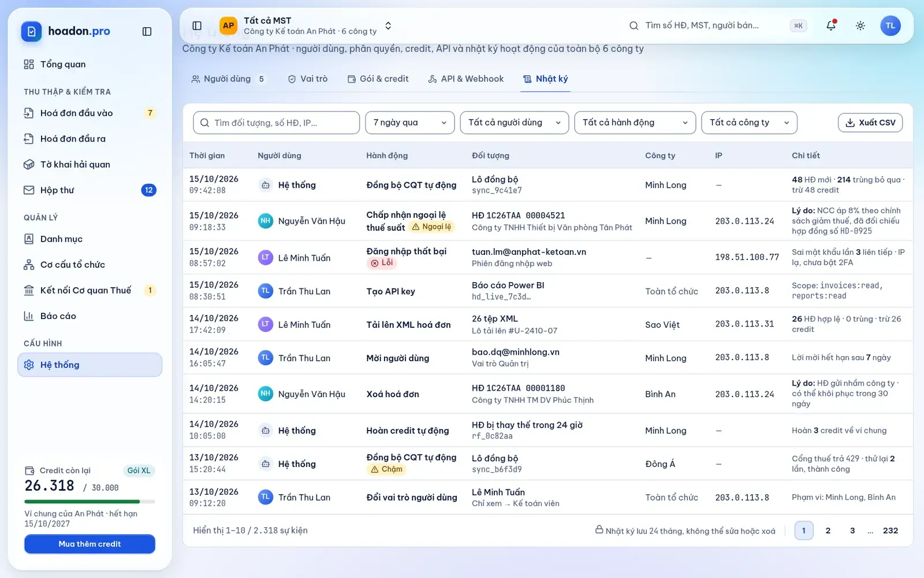The image size is (924, 578).
Task: Click AP organization avatar
Action: pyautogui.click(x=228, y=25)
